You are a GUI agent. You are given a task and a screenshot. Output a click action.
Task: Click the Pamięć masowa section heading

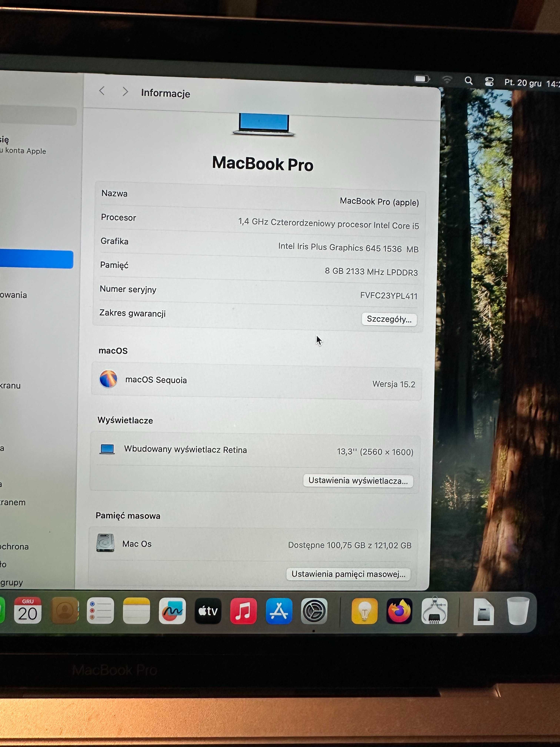[x=128, y=516]
